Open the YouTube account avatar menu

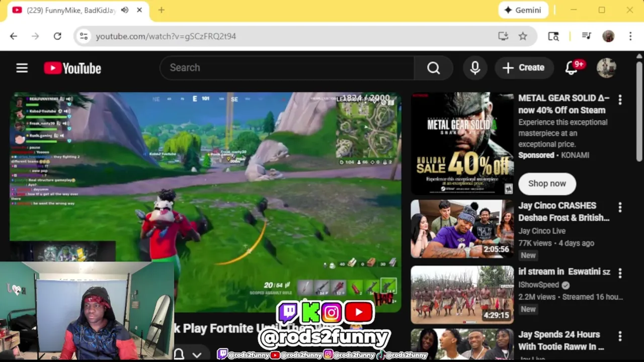(606, 68)
